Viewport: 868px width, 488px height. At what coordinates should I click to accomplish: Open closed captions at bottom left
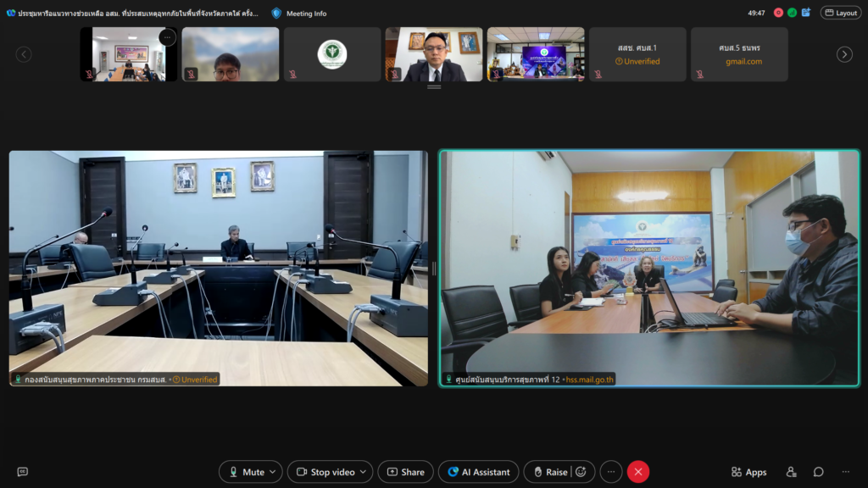click(x=23, y=472)
